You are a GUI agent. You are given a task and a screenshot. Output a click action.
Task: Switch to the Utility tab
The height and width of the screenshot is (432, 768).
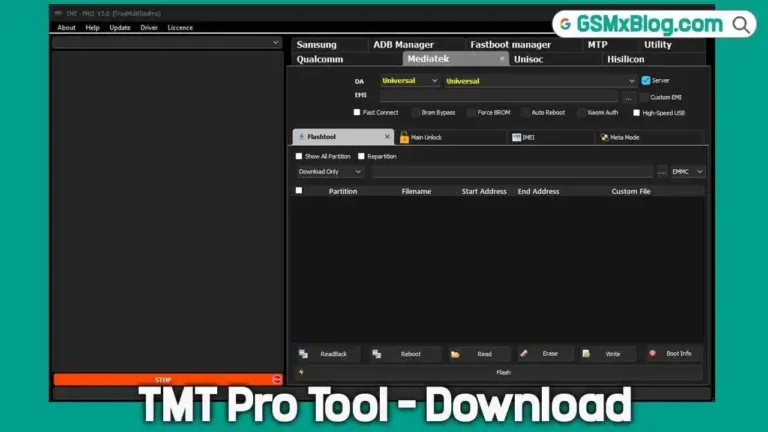coord(672,45)
